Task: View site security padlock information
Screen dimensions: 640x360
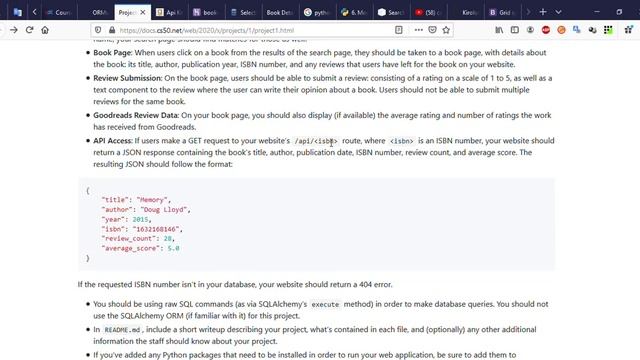Action: coord(112,30)
